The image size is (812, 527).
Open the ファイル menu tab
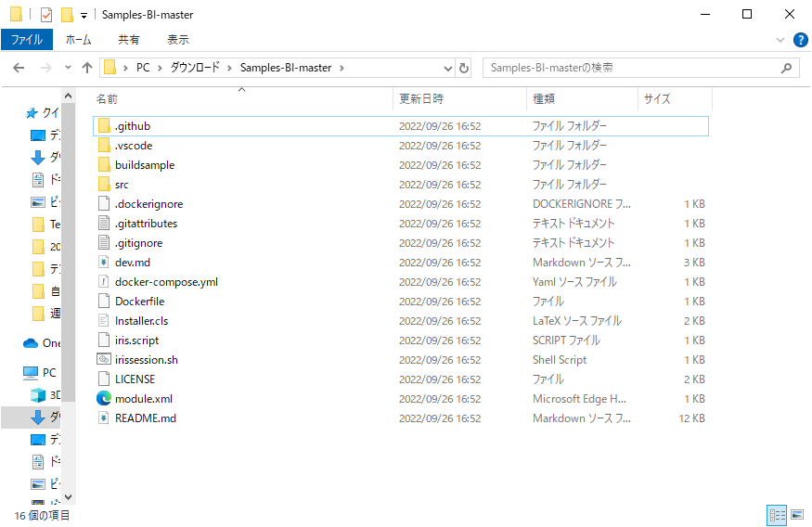pos(27,40)
